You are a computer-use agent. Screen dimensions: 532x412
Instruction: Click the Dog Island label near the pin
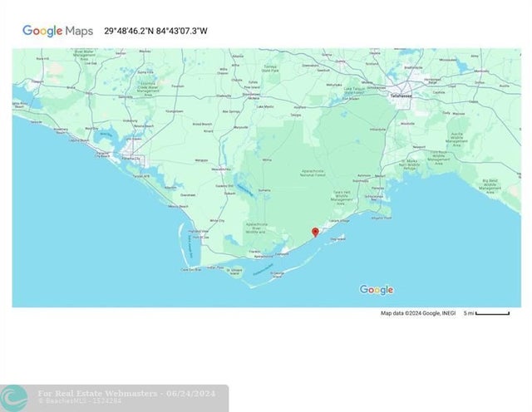click(x=337, y=239)
